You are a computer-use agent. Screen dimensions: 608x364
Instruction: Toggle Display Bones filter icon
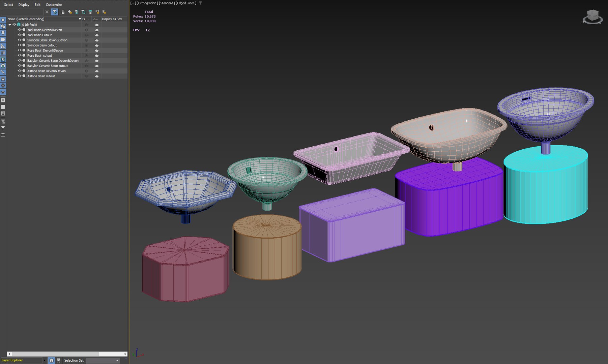pos(3,72)
